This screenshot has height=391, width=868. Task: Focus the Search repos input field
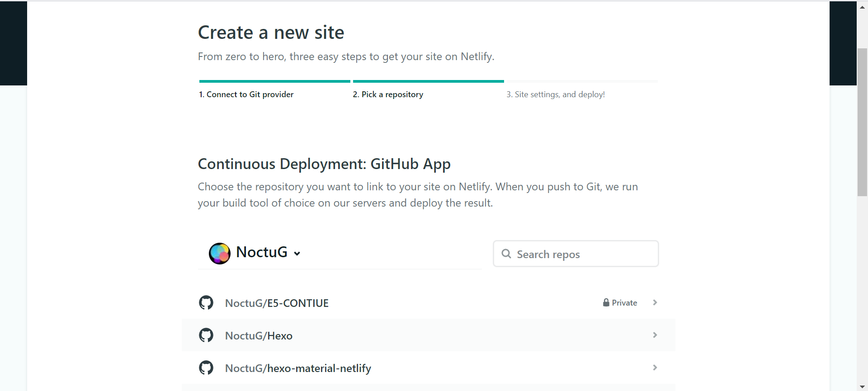tap(576, 254)
